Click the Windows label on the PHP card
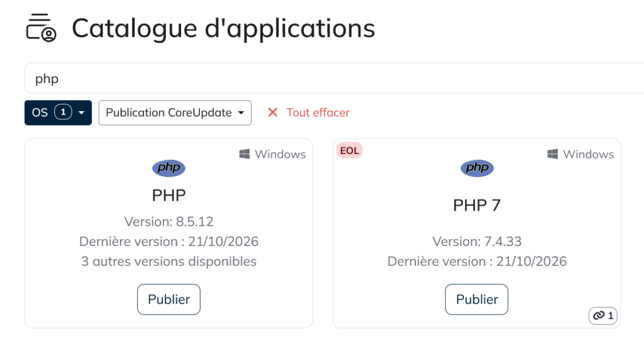Viewport: 644px width, 354px height. 280,155
